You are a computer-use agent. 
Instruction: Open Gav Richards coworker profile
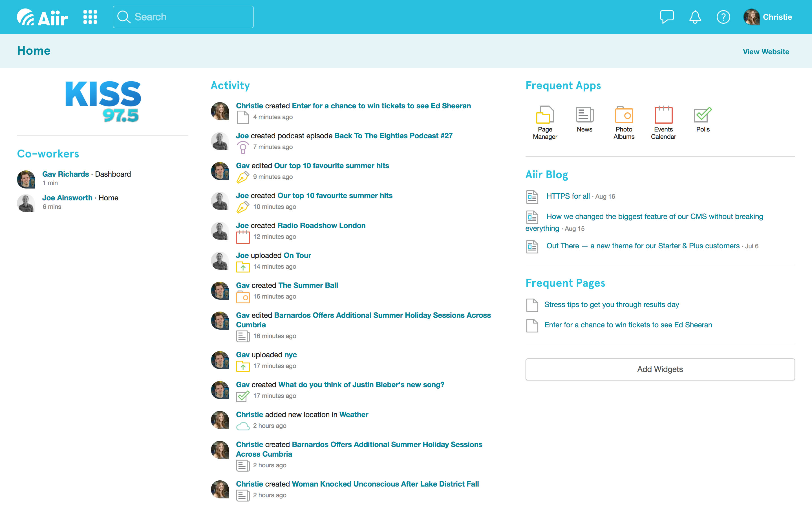[x=65, y=174]
